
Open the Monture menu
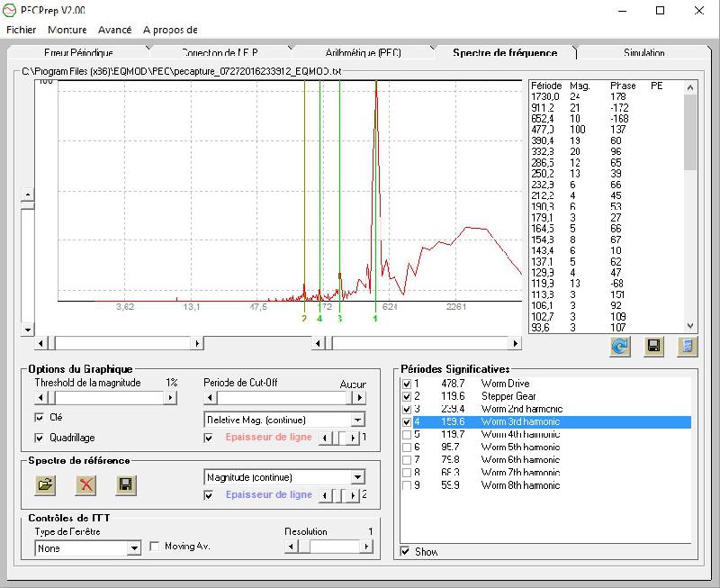point(67,30)
